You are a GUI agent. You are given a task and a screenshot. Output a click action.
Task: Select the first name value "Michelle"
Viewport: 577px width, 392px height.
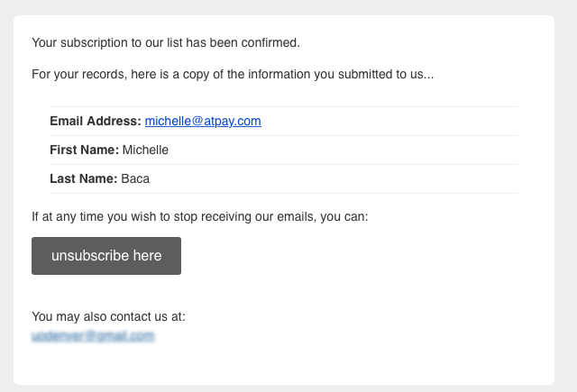click(x=145, y=150)
